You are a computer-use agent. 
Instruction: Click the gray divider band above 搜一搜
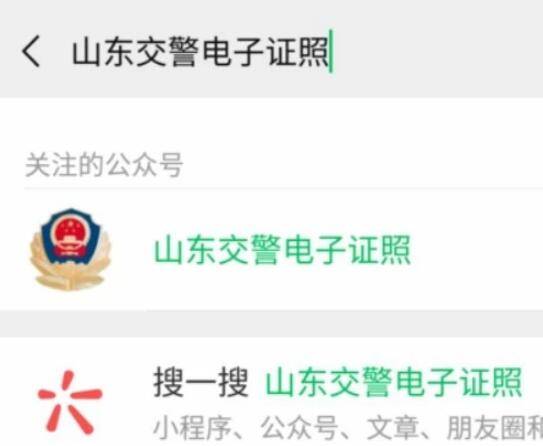272,324
